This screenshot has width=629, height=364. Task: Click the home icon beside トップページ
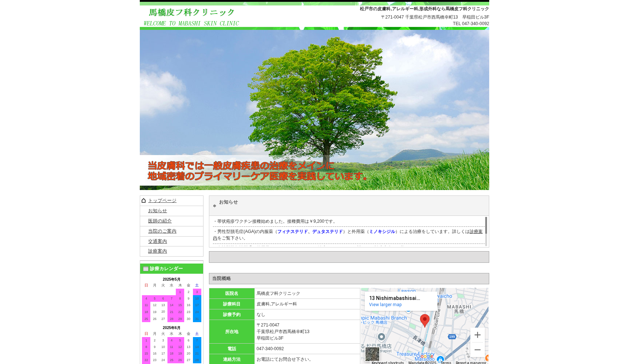pyautogui.click(x=143, y=200)
